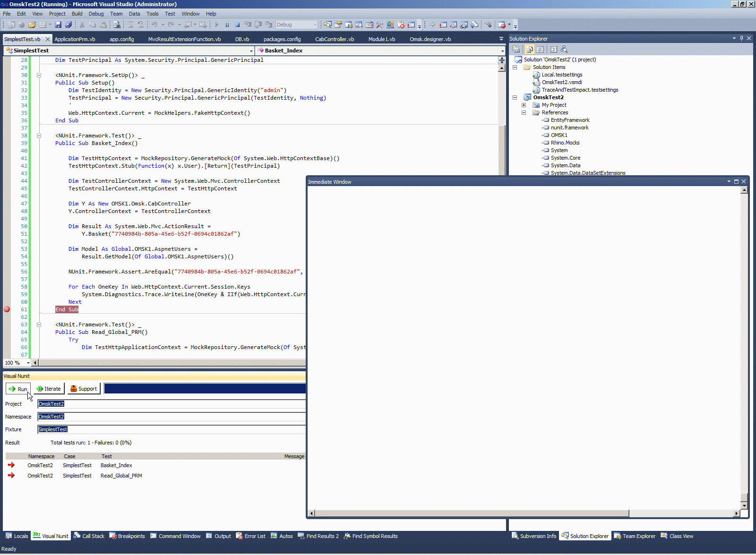Pin the Solution Explorer panel with the pushpin
The width and height of the screenshot is (756, 555).
741,38
